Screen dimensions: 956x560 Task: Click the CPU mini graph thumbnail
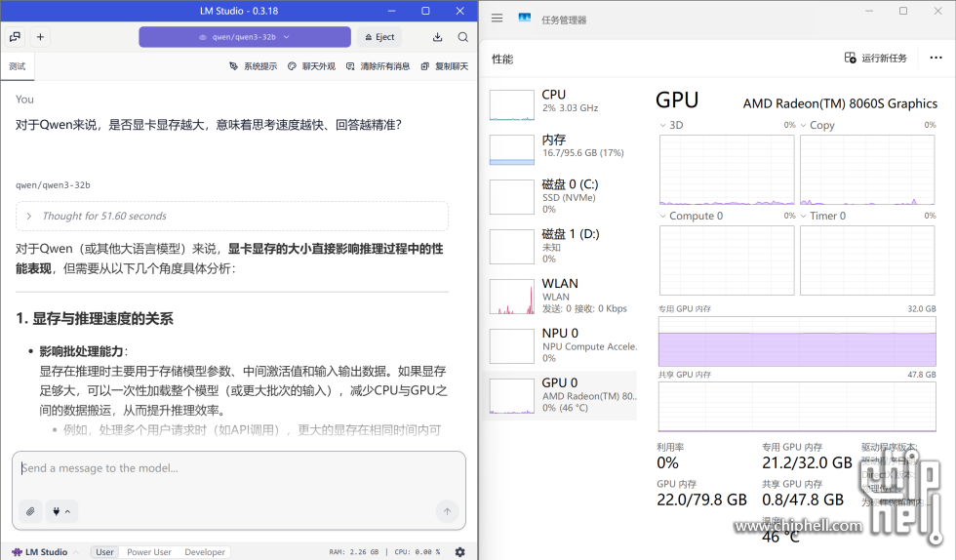point(511,105)
